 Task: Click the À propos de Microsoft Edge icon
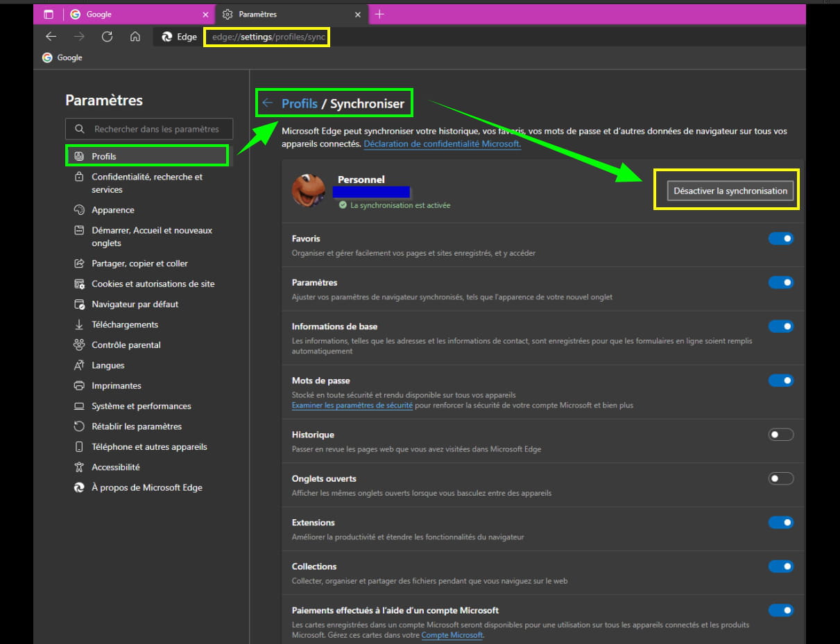click(x=79, y=487)
